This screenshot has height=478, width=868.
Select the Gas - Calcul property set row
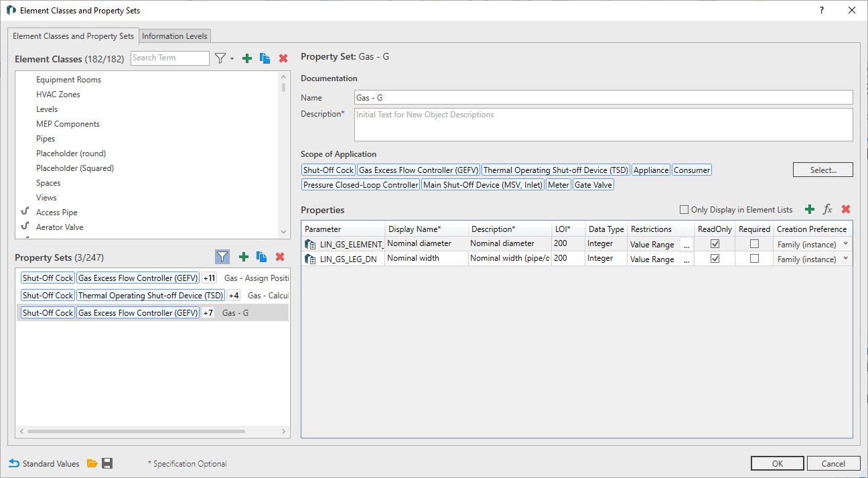click(153, 295)
